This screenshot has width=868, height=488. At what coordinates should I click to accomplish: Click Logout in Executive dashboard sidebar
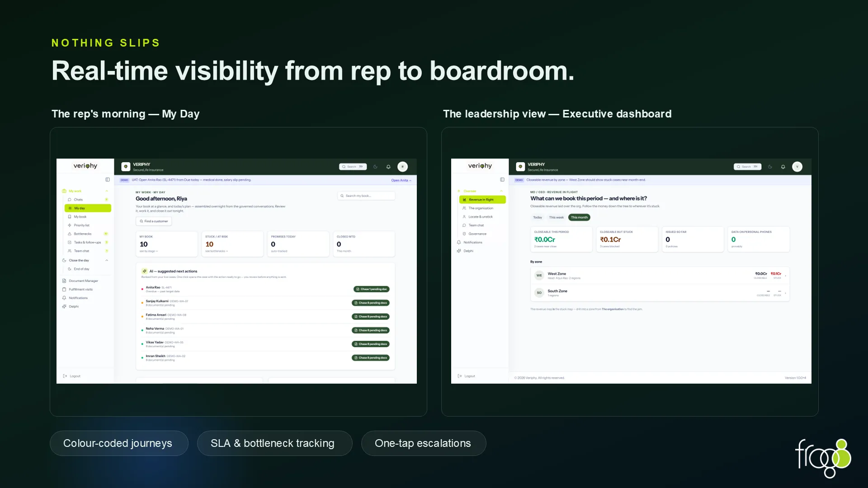466,376
